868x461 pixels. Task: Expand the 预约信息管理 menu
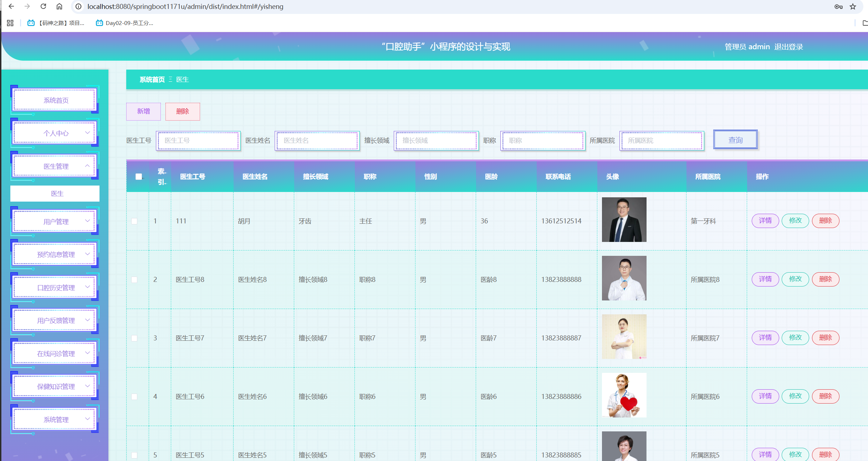coord(55,254)
